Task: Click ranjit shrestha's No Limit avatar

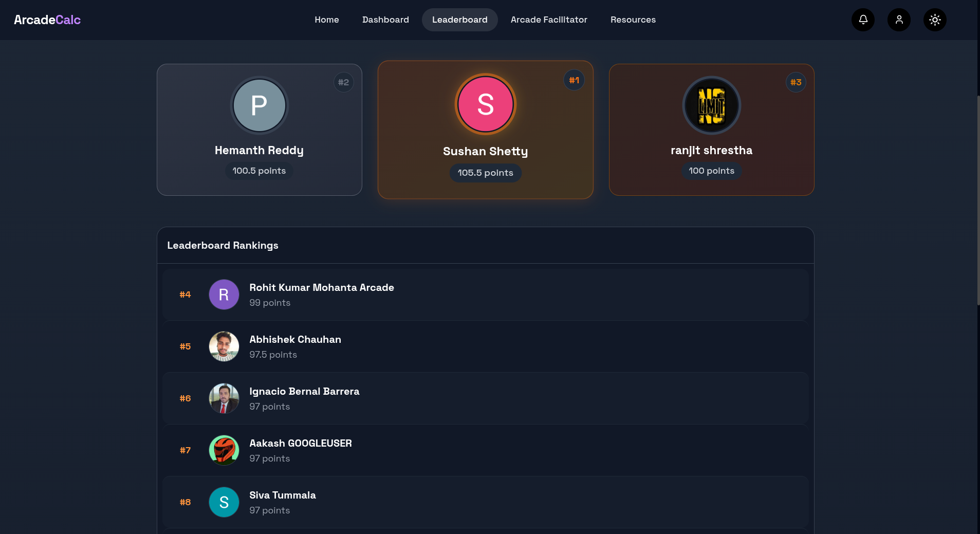Action: click(x=711, y=105)
